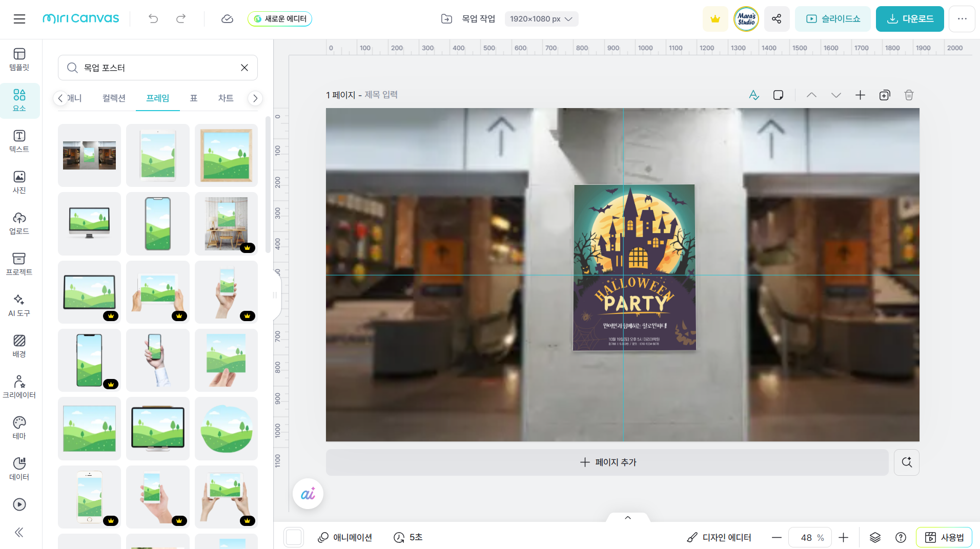Click the page text style icon
This screenshot has width=980, height=549.
click(x=754, y=95)
